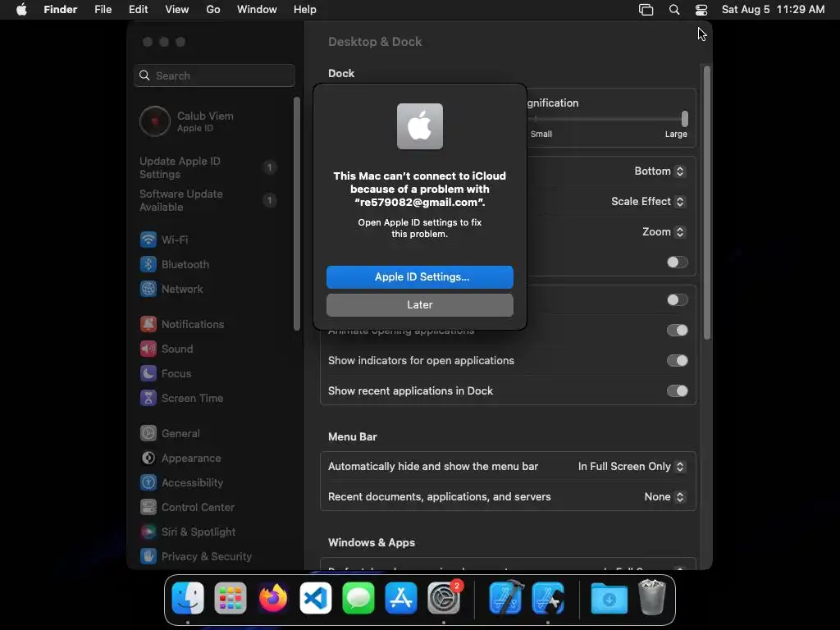Click the Search field in sidebar
This screenshot has height=630, width=840.
tap(214, 75)
